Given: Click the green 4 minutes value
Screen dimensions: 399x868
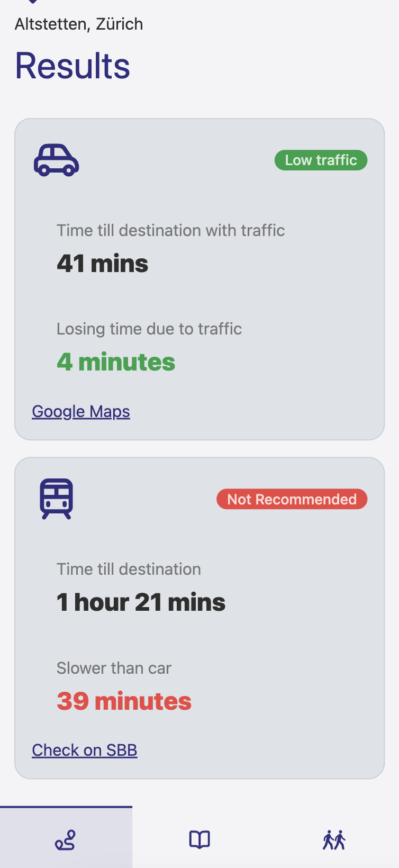Looking at the screenshot, I should [116, 362].
